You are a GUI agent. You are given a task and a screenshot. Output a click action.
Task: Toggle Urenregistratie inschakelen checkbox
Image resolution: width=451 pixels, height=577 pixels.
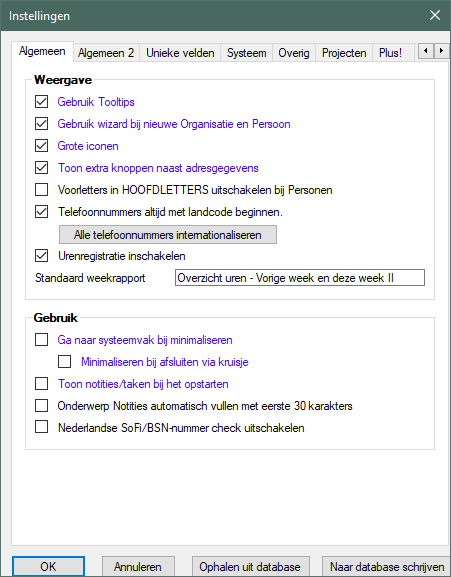coord(41,256)
